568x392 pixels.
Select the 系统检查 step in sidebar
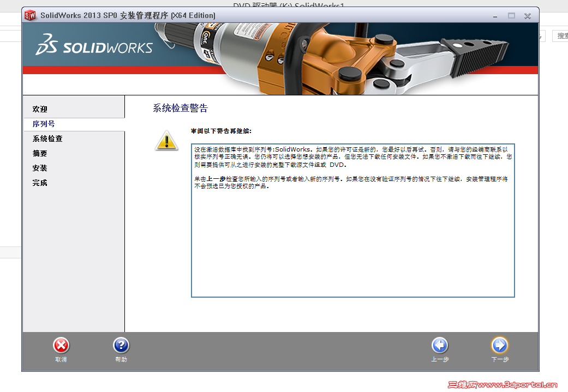pos(47,138)
